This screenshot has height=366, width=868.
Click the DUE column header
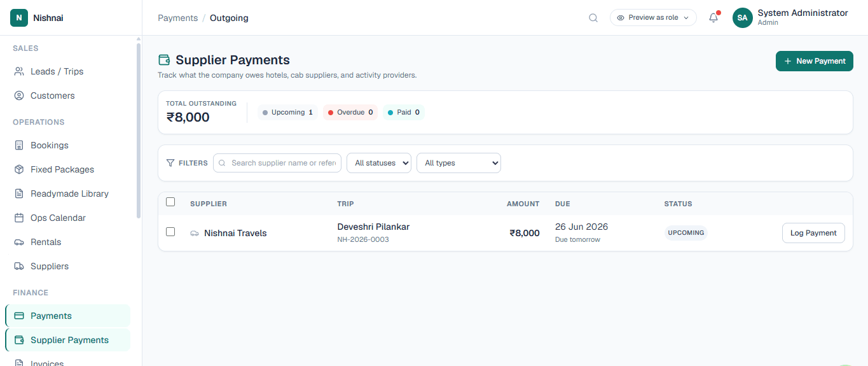(x=563, y=204)
